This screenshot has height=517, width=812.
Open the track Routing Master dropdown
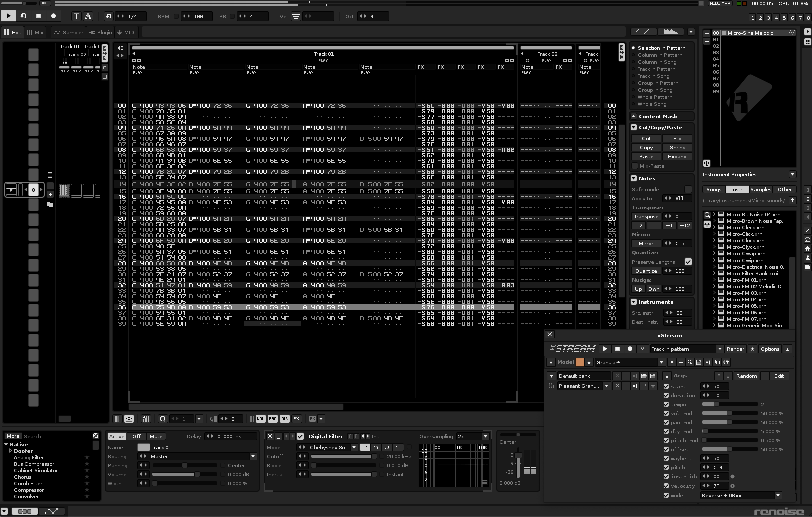[203, 456]
